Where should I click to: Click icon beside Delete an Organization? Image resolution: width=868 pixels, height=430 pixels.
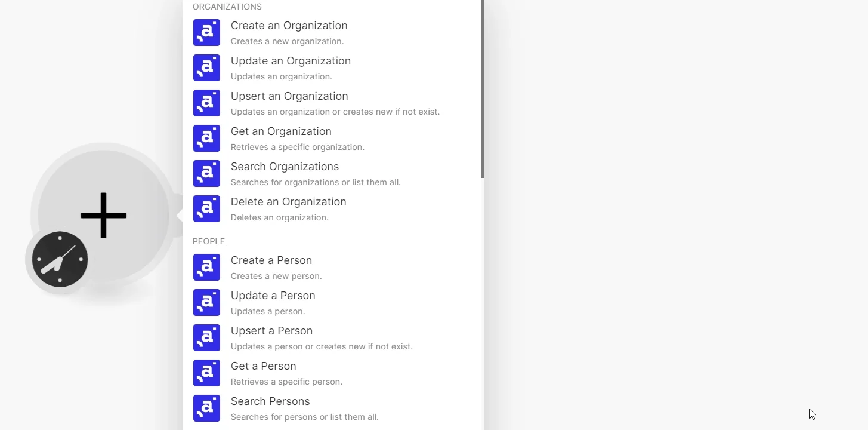[x=206, y=209]
